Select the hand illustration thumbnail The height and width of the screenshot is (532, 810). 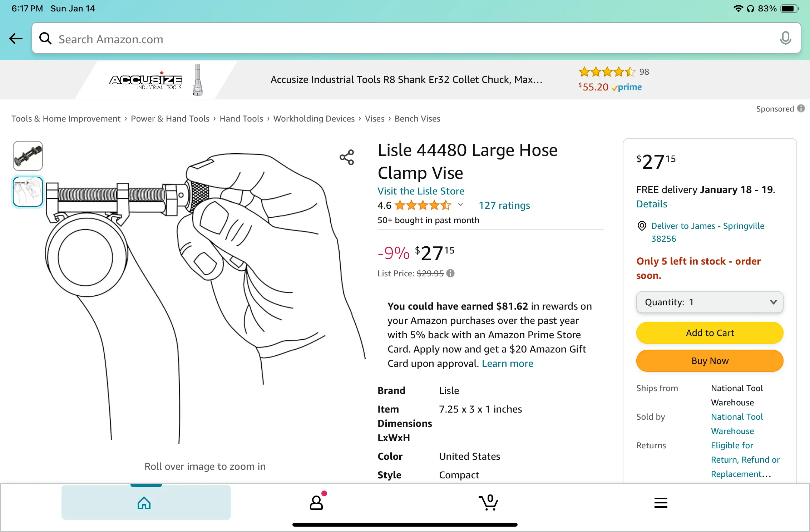28,192
